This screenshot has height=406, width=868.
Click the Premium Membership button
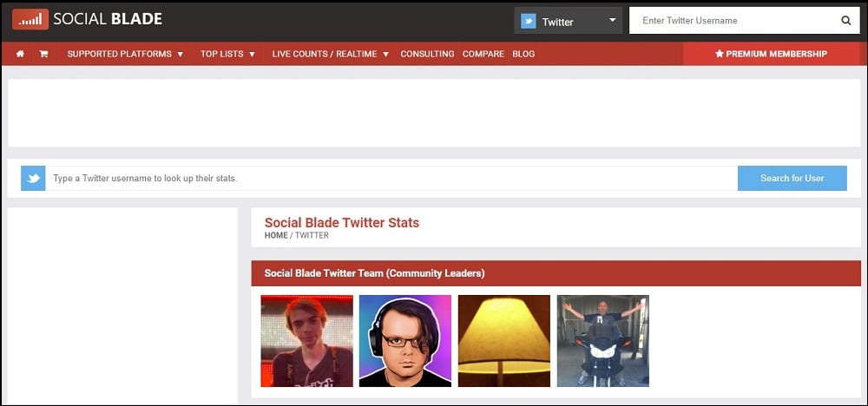click(771, 54)
